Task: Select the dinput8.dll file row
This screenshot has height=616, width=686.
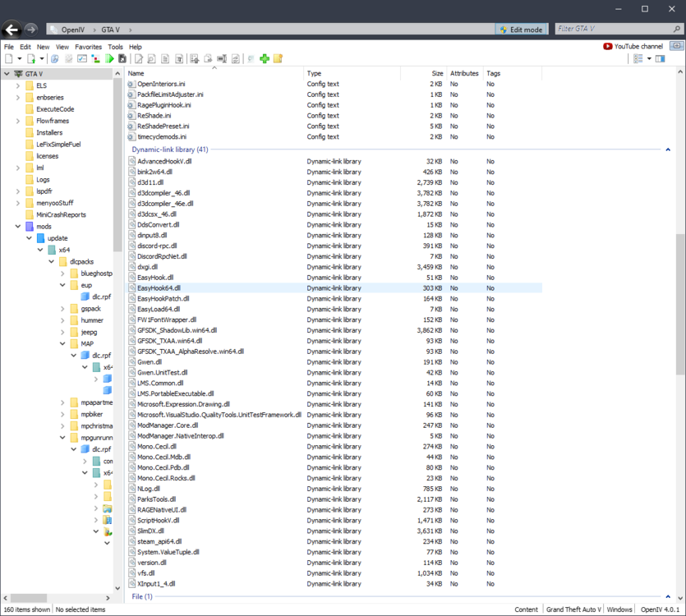Action: [334, 236]
